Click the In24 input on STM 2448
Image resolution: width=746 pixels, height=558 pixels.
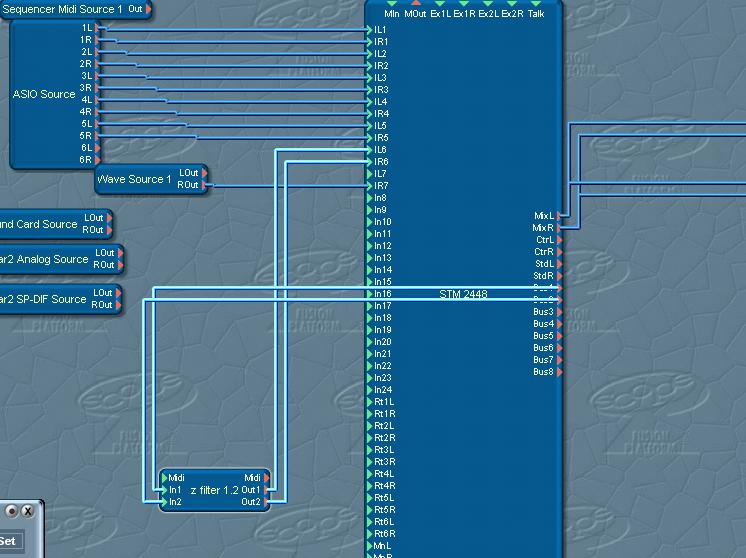tap(370, 390)
